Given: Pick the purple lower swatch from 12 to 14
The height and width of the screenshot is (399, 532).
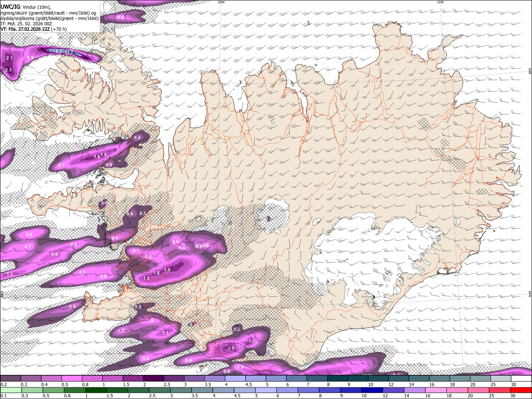Looking at the screenshot, I should (x=394, y=390).
